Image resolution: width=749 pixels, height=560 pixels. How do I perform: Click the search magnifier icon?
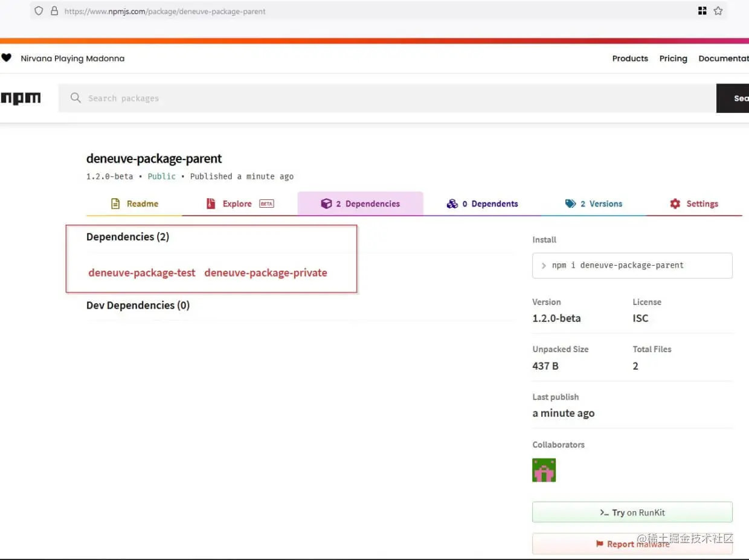tap(75, 98)
